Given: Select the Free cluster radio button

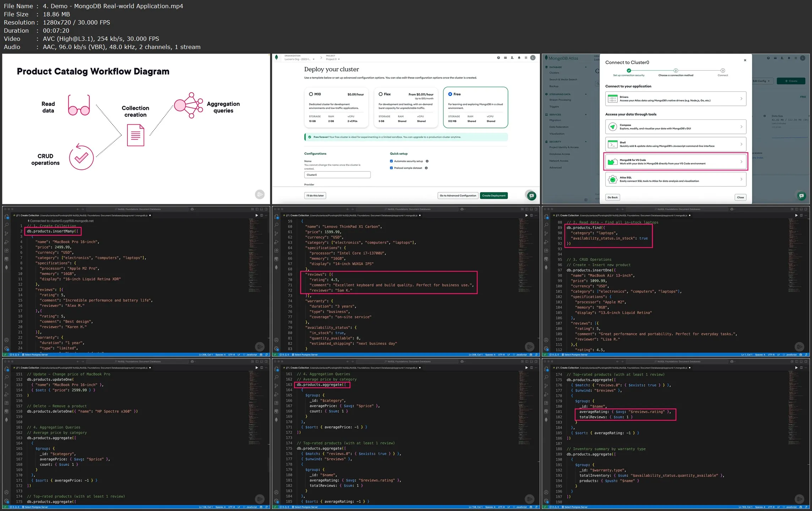Looking at the screenshot, I should [450, 94].
